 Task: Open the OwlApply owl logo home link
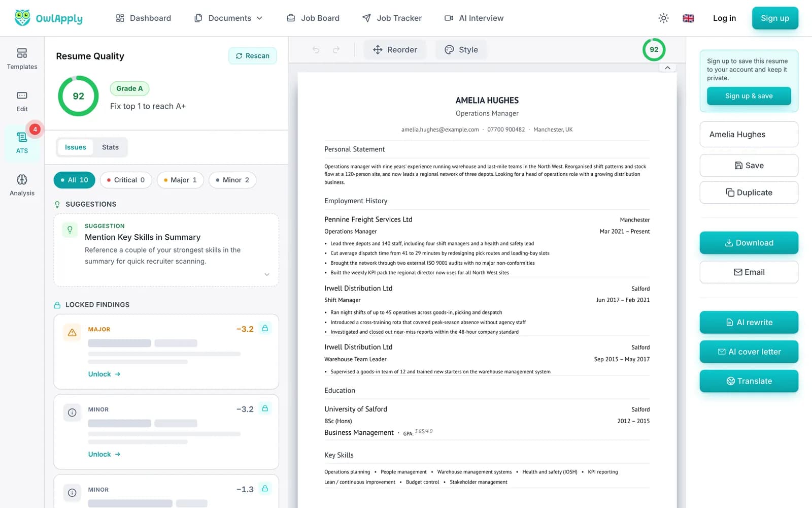point(48,18)
